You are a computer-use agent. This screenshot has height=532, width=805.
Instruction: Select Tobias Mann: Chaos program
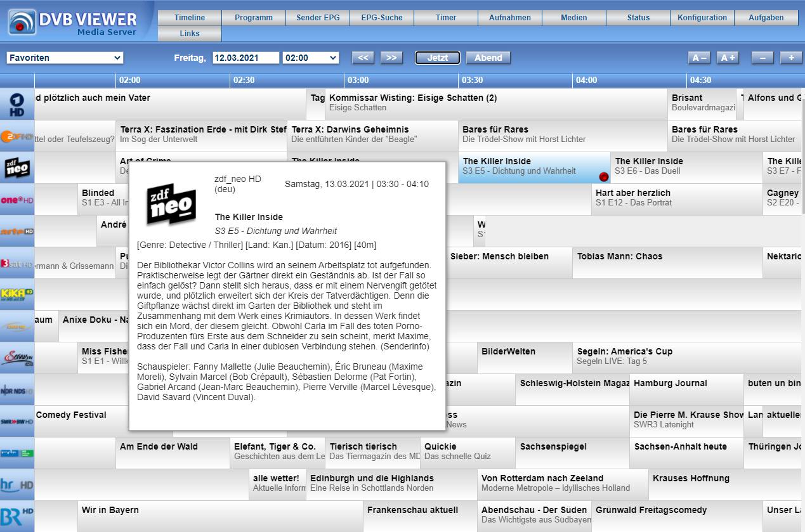pos(667,263)
